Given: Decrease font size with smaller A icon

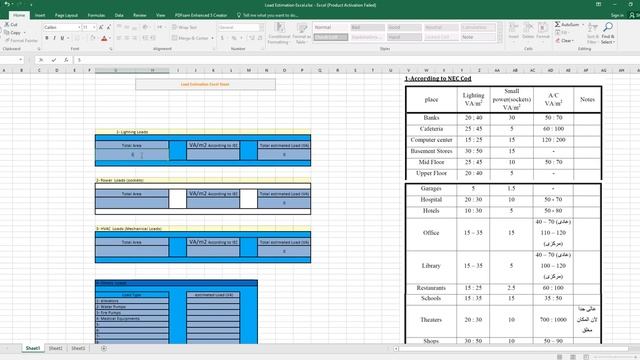Looking at the screenshot, I should pos(109,27).
